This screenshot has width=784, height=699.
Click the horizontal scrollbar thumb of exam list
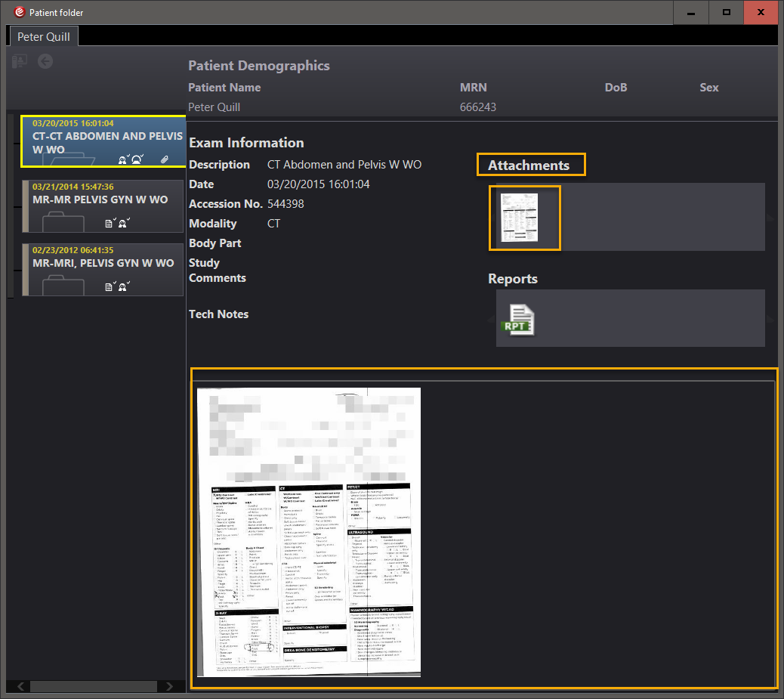click(x=93, y=686)
